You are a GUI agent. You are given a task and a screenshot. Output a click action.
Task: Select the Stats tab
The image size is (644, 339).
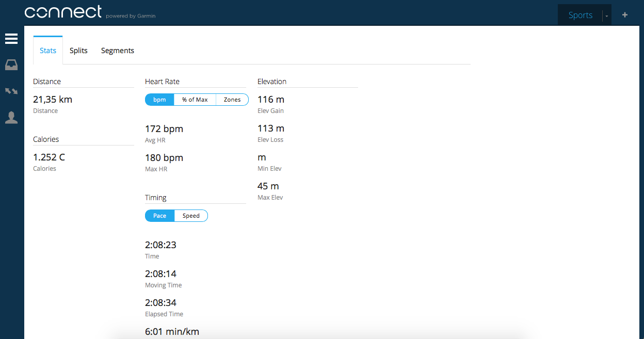(48, 51)
